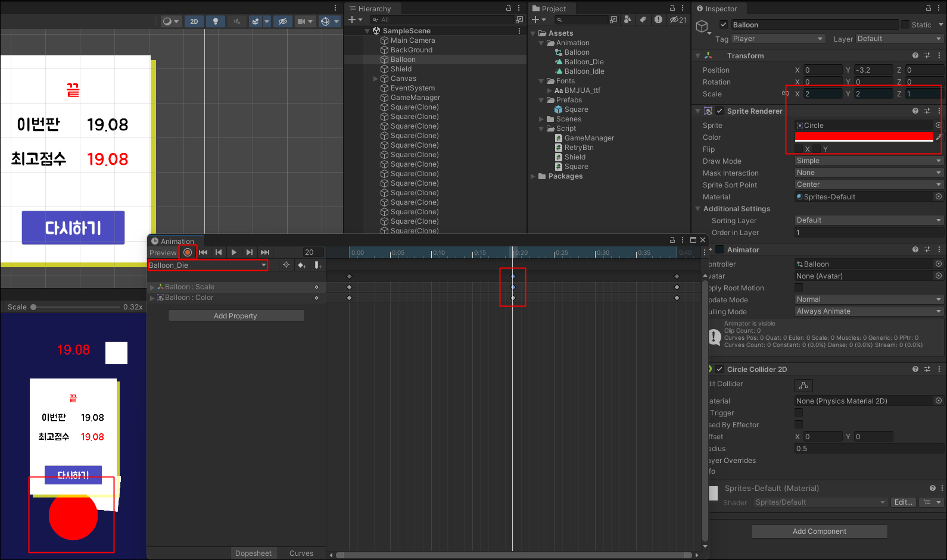Toggle the Static checkbox

click(905, 24)
